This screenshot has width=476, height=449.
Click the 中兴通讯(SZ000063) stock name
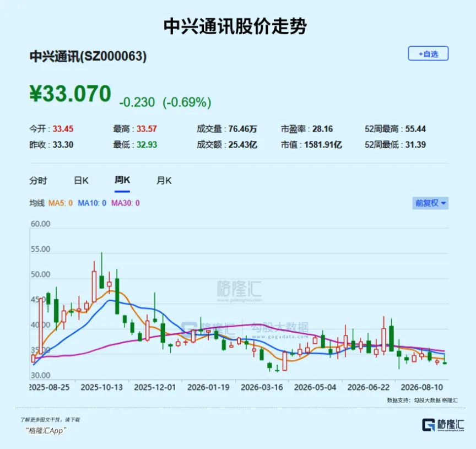[x=88, y=56]
